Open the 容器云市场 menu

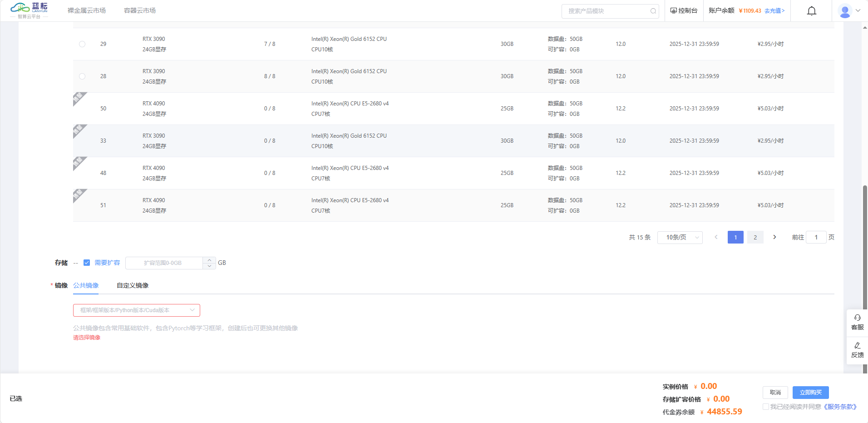coord(140,10)
